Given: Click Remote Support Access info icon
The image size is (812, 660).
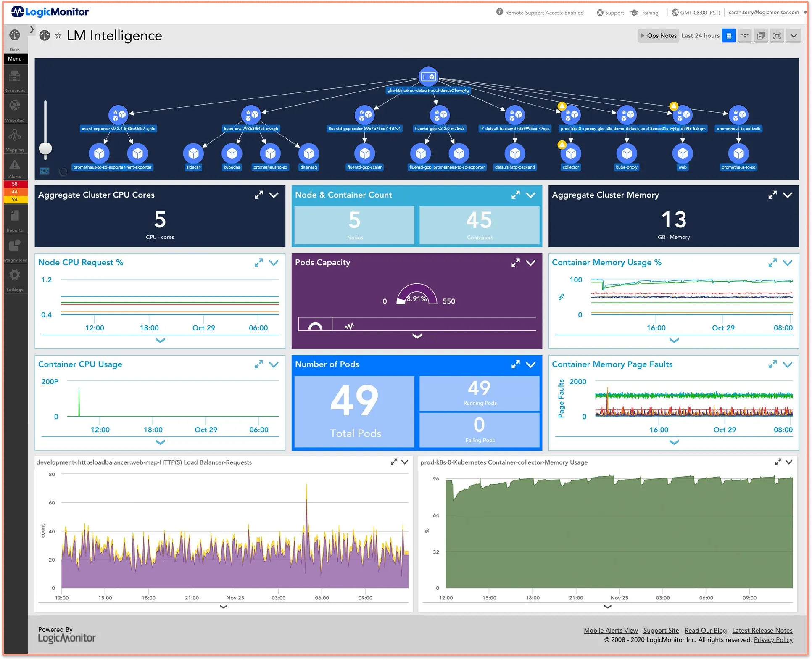Looking at the screenshot, I should point(499,12).
